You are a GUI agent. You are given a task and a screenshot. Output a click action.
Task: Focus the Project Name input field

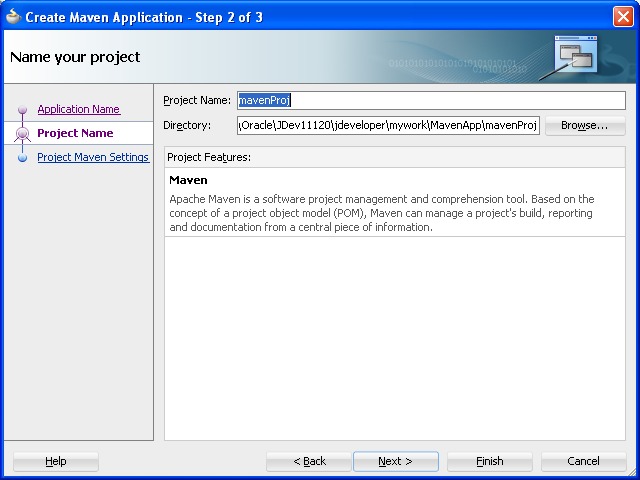point(431,100)
